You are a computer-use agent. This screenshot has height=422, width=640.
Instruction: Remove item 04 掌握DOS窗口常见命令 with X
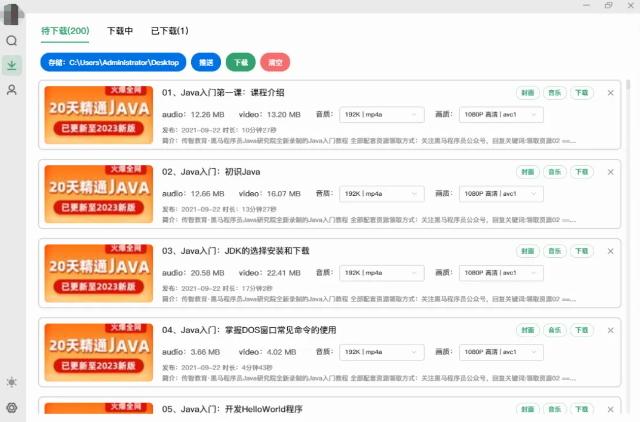coord(611,331)
